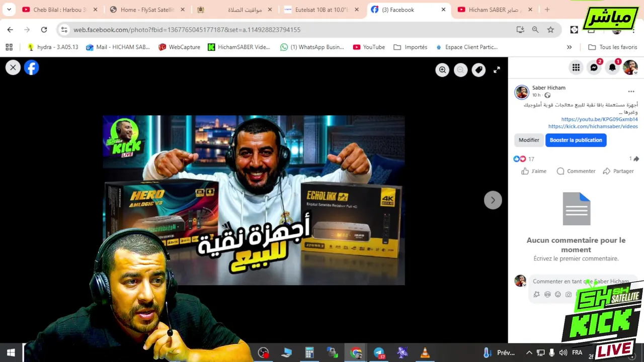
Task: Switch to Hicham SABER YouTube tab
Action: coord(495,10)
